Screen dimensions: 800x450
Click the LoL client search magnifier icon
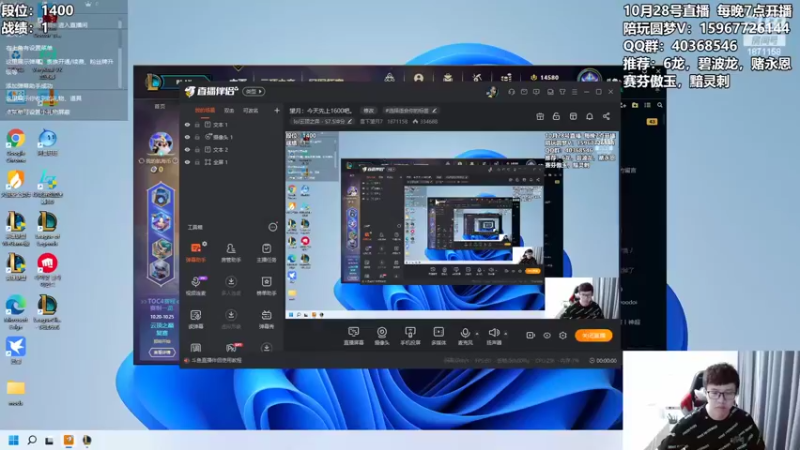tap(660, 105)
